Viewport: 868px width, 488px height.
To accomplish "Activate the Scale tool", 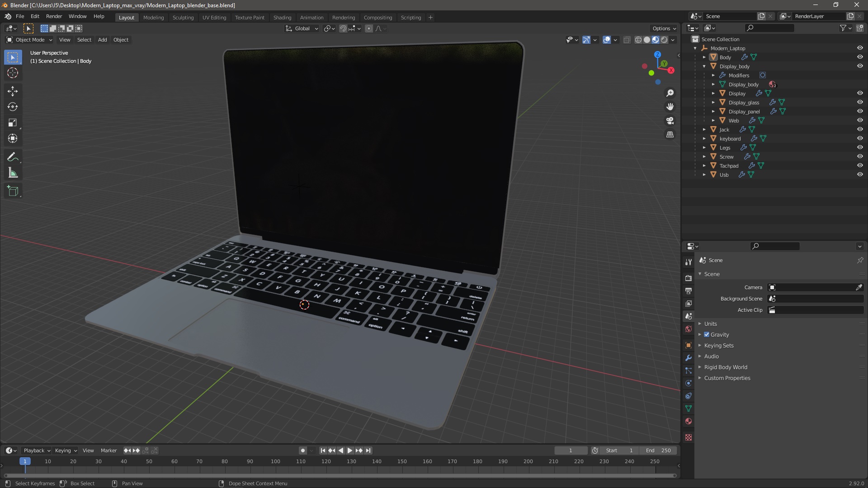I will click(13, 123).
